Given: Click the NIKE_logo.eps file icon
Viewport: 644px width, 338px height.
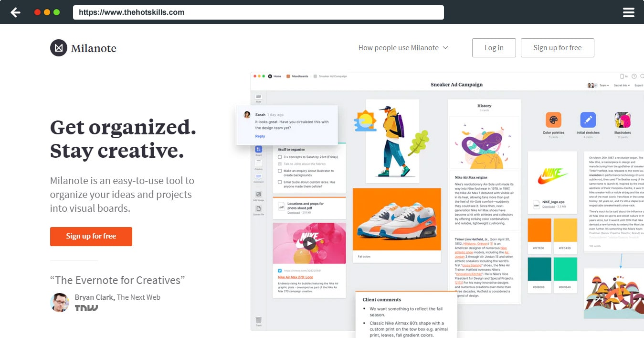Looking at the screenshot, I should (536, 204).
